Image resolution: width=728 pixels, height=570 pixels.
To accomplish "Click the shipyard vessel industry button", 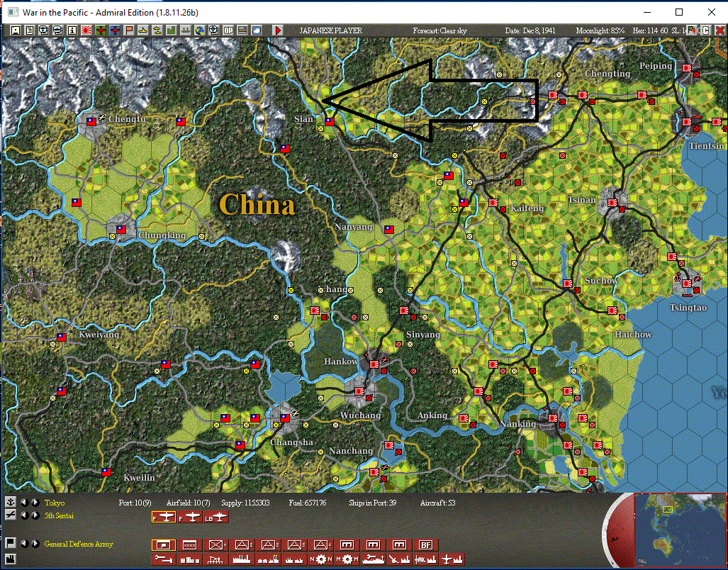I will point(374,559).
